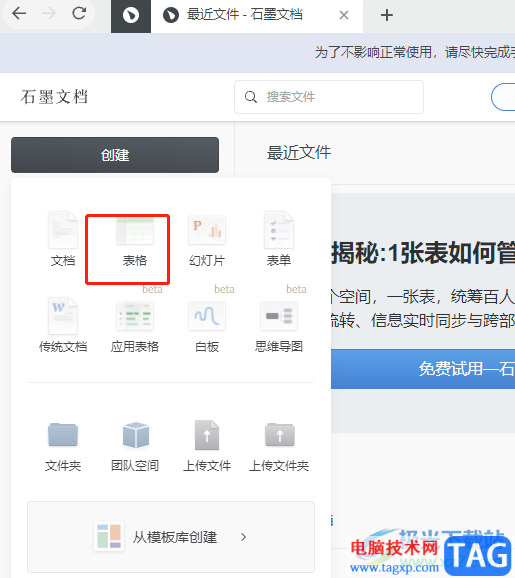Open 从模板库创建 template library

171,537
